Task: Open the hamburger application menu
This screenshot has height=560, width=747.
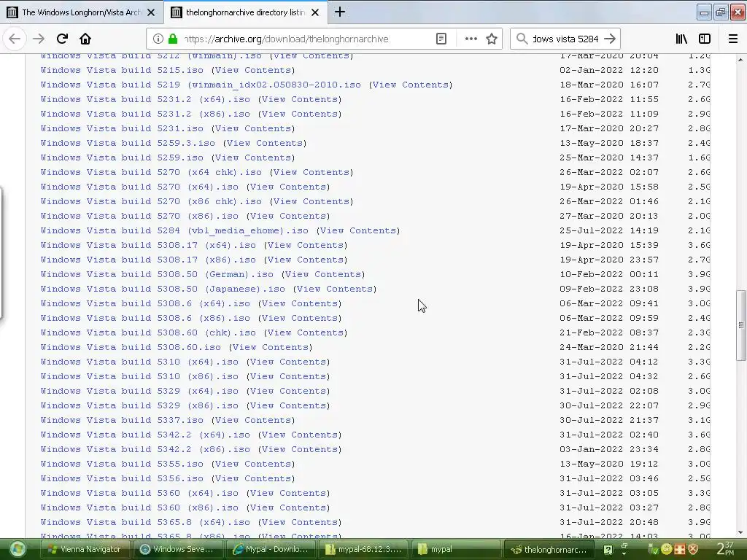Action: pyautogui.click(x=732, y=39)
